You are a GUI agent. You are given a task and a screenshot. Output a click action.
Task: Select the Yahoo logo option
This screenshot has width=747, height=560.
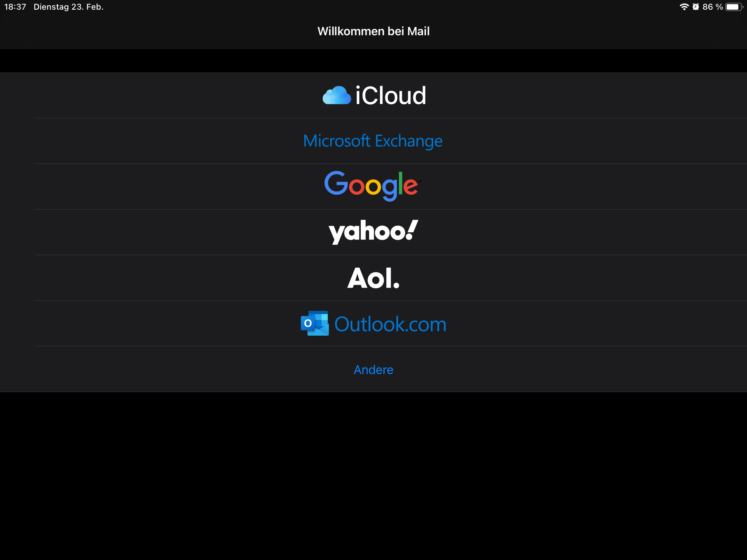373,232
